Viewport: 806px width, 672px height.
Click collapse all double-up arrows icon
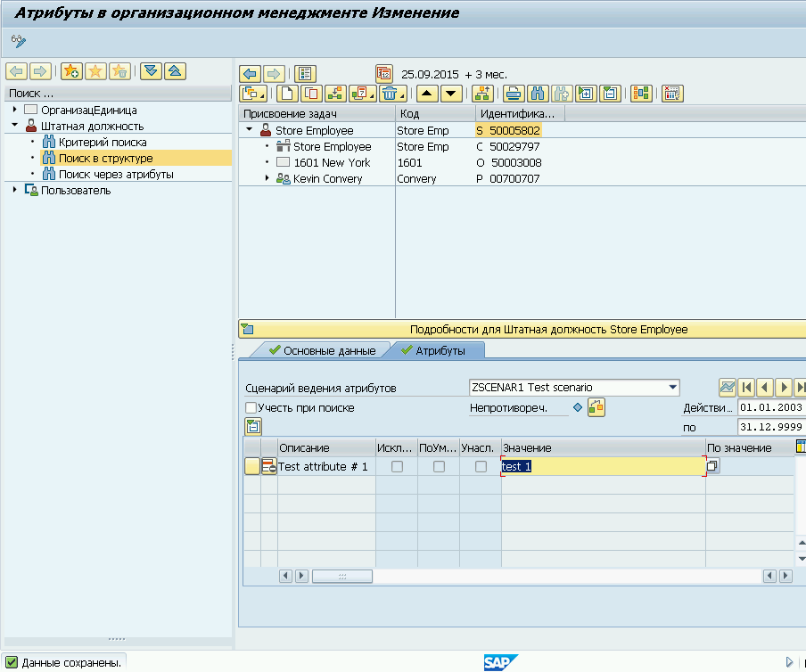(x=175, y=71)
